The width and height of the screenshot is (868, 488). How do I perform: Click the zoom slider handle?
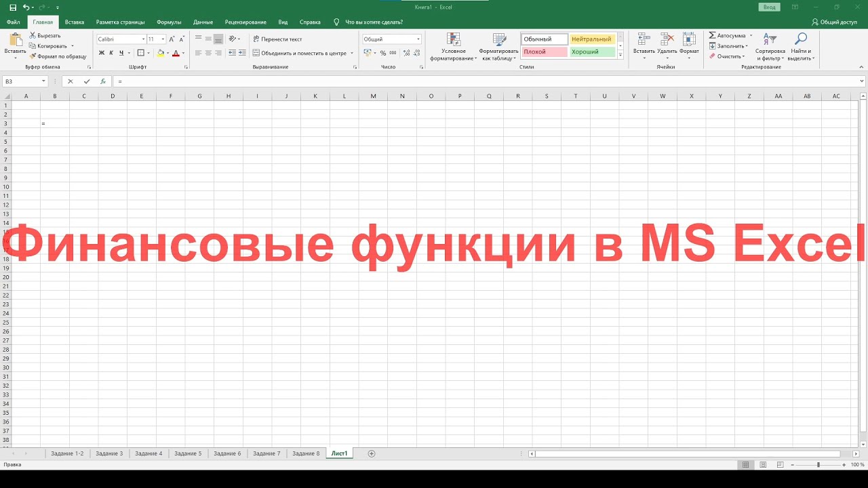click(x=818, y=464)
